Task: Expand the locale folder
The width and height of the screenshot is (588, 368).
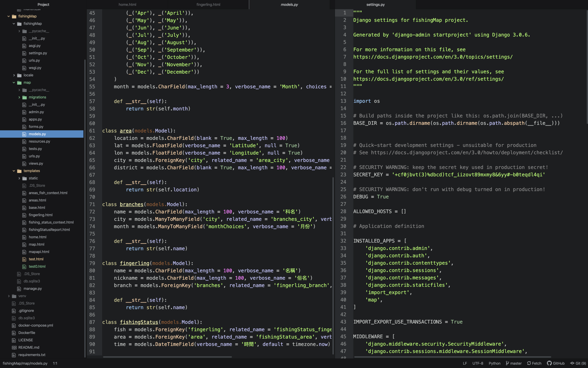Action: pos(14,75)
